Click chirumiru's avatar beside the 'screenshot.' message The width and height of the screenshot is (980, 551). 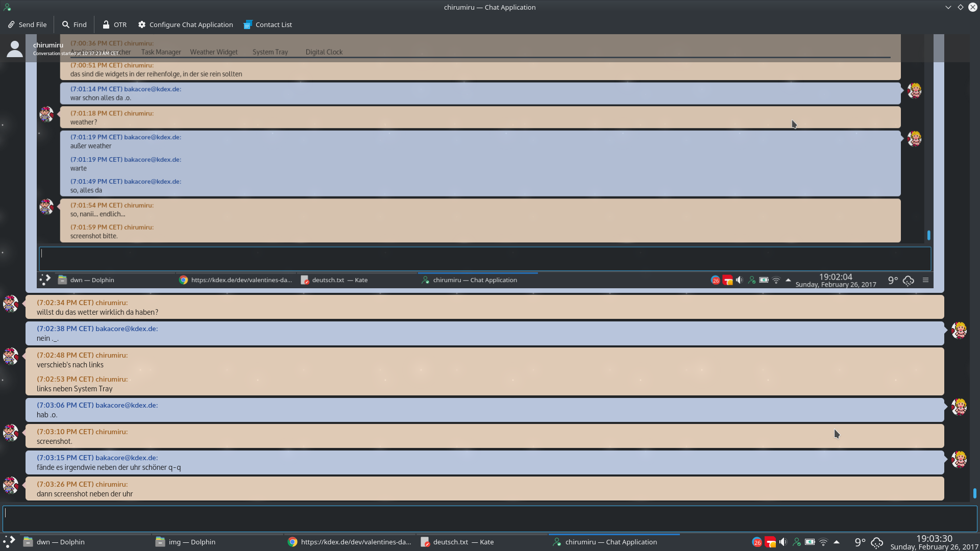click(11, 433)
